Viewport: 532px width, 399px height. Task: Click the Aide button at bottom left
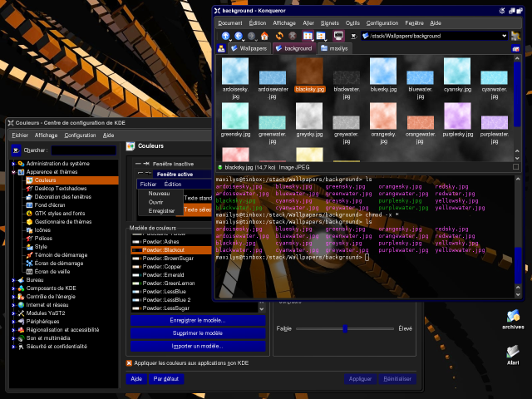(x=136, y=379)
